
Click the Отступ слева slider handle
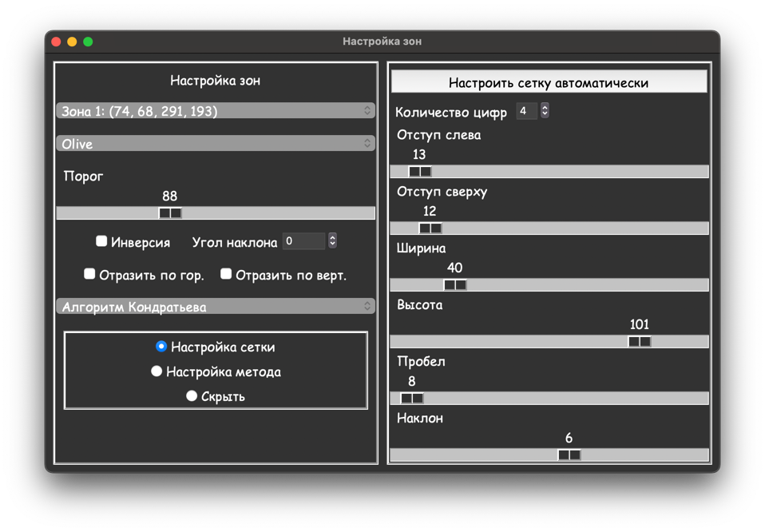(x=420, y=172)
